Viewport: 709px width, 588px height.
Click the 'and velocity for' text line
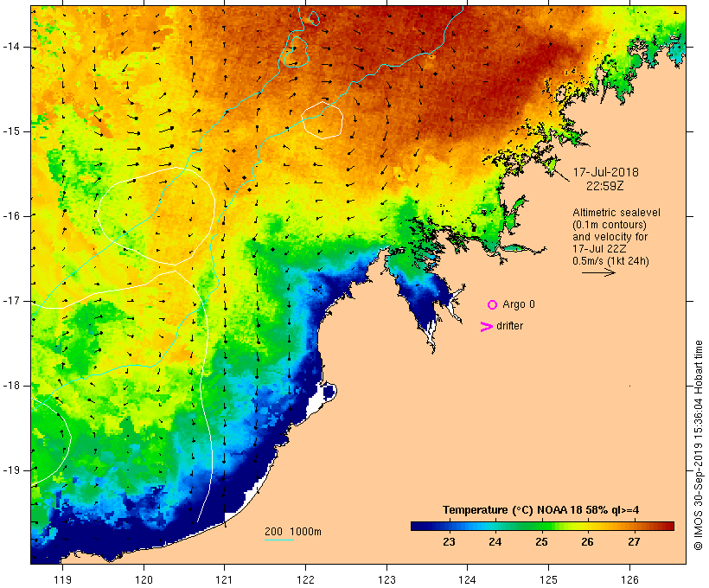pyautogui.click(x=610, y=237)
